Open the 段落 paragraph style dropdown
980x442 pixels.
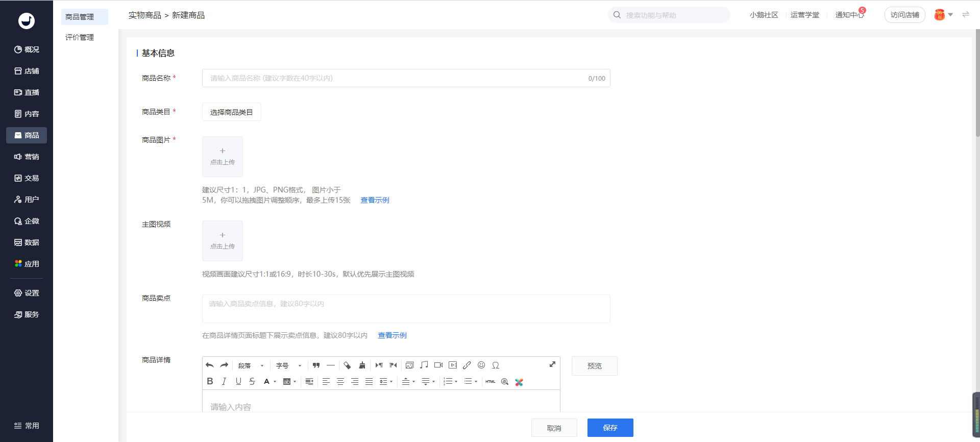click(x=251, y=365)
